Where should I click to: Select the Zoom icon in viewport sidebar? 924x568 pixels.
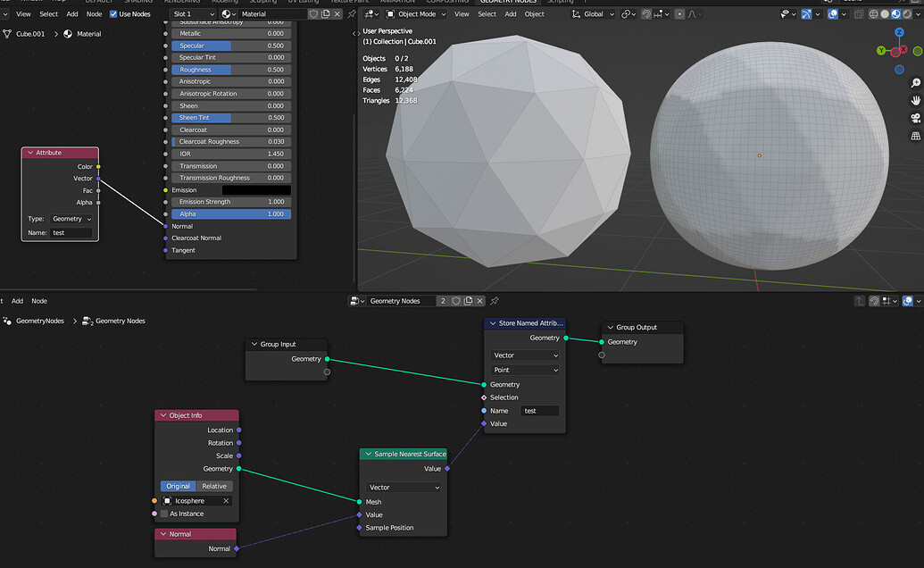pyautogui.click(x=914, y=83)
